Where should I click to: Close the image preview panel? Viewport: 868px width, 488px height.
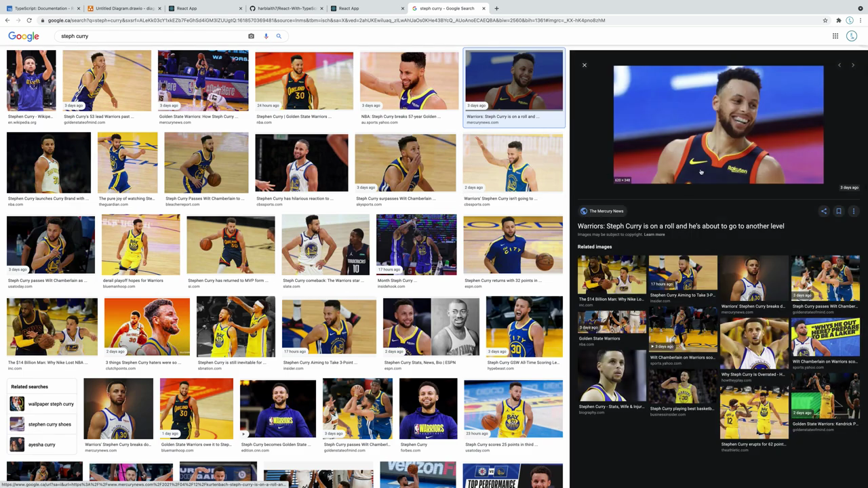click(585, 65)
